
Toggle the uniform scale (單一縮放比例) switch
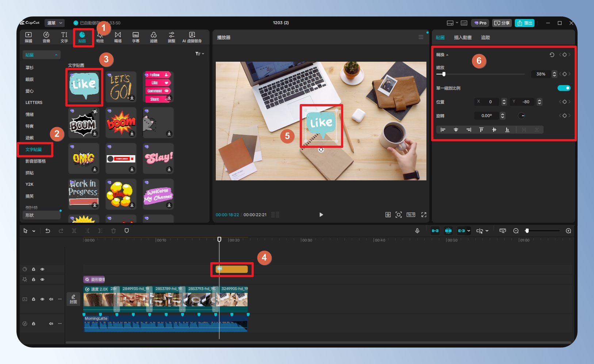point(563,88)
